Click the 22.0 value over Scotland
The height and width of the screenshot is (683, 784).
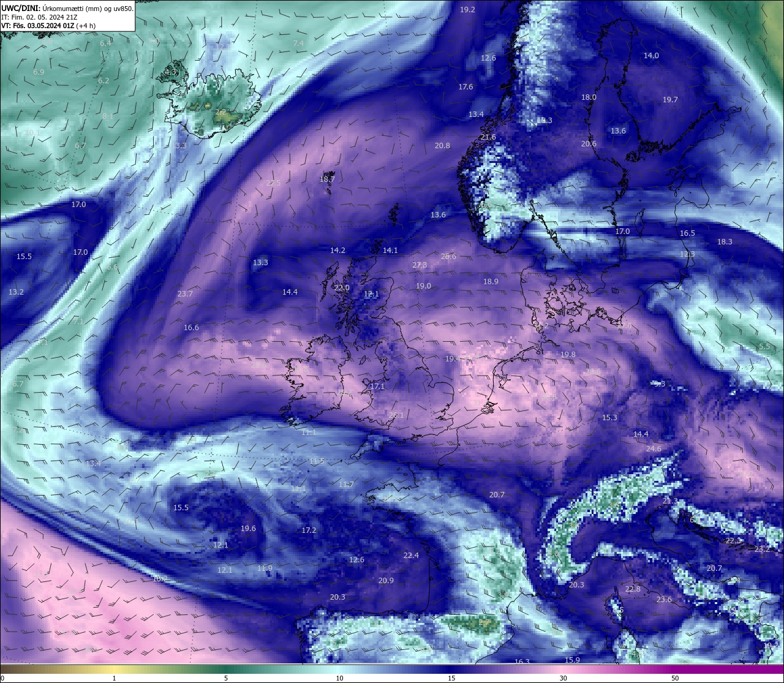342,288
